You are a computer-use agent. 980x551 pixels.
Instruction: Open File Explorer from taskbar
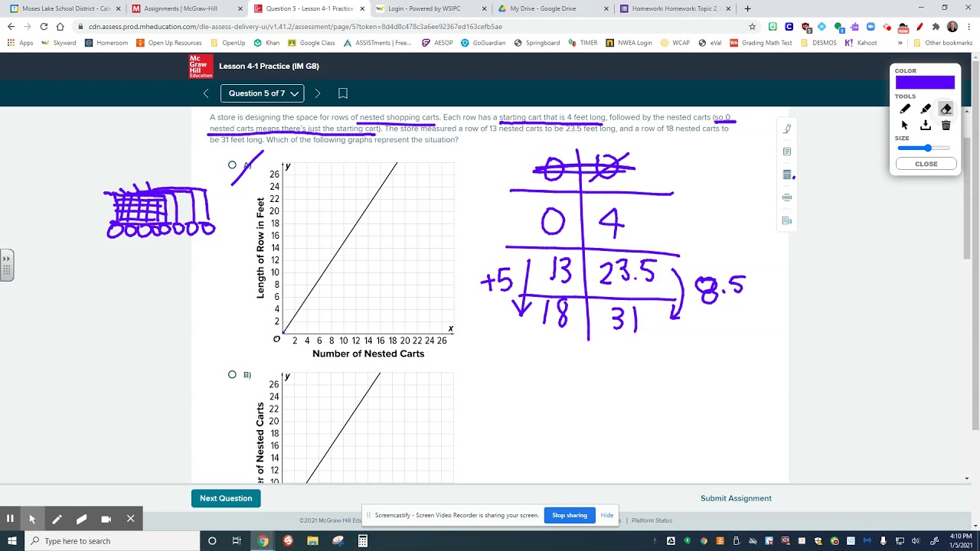point(312,541)
